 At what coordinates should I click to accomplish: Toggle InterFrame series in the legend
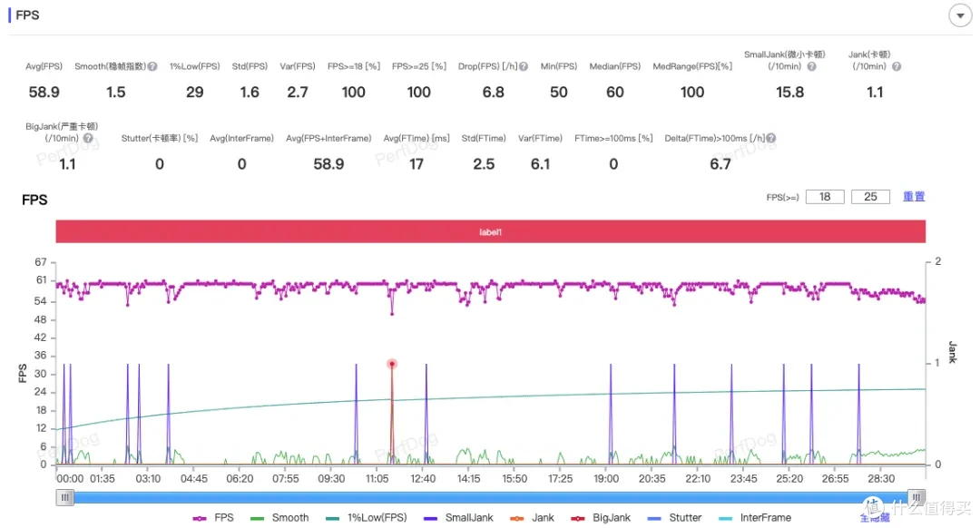(x=755, y=518)
